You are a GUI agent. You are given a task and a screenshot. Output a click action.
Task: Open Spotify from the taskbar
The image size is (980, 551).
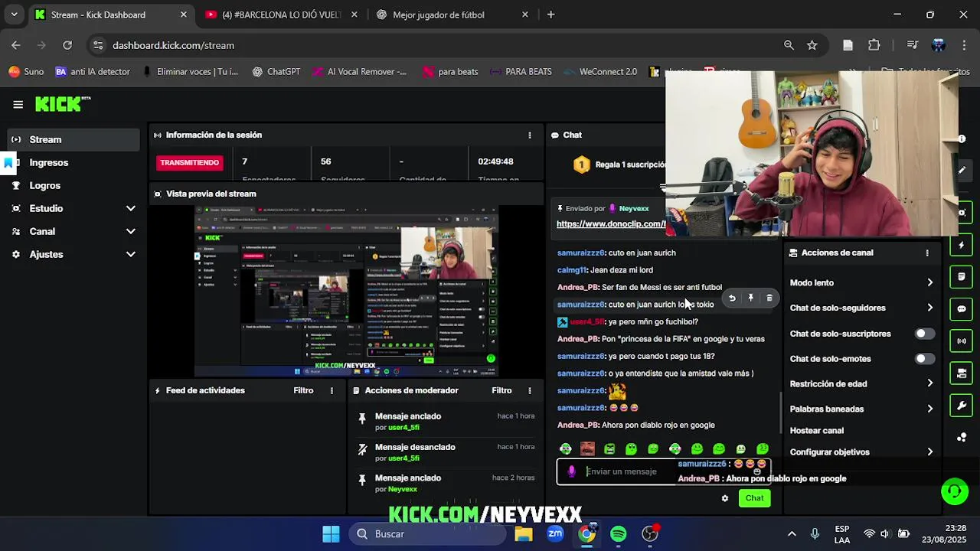tap(619, 534)
